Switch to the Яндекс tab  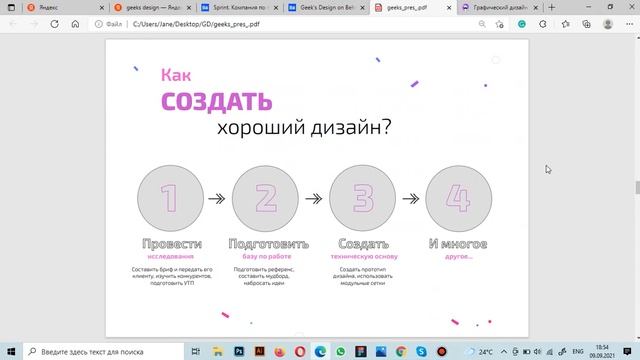point(64,7)
